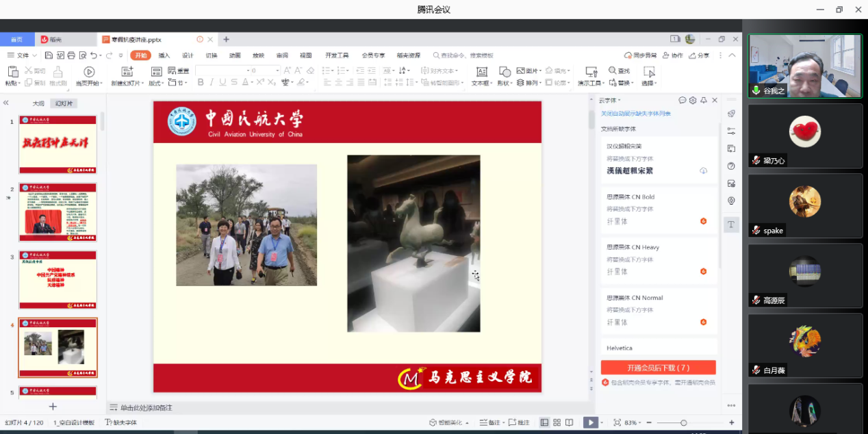Toggle normal view button in status bar
868x434 pixels.
[x=544, y=422]
